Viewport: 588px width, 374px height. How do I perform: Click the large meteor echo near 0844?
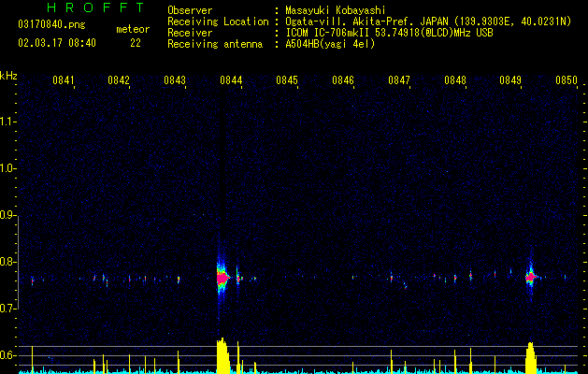tap(222, 279)
